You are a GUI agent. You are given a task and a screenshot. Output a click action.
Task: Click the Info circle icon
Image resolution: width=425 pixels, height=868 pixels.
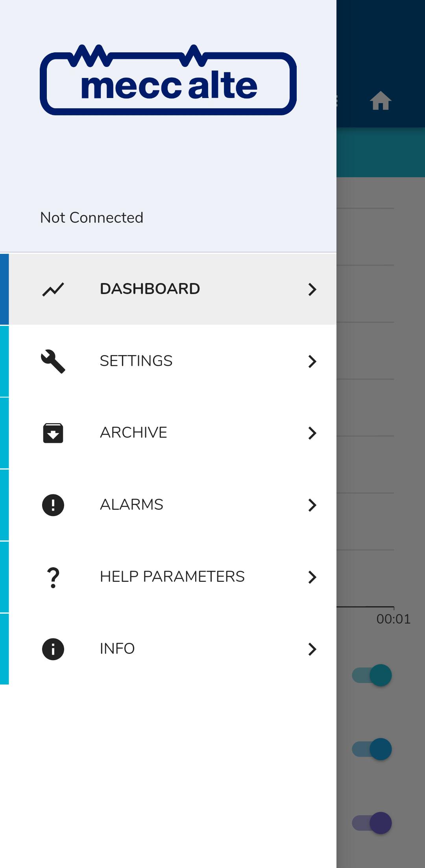click(x=53, y=649)
